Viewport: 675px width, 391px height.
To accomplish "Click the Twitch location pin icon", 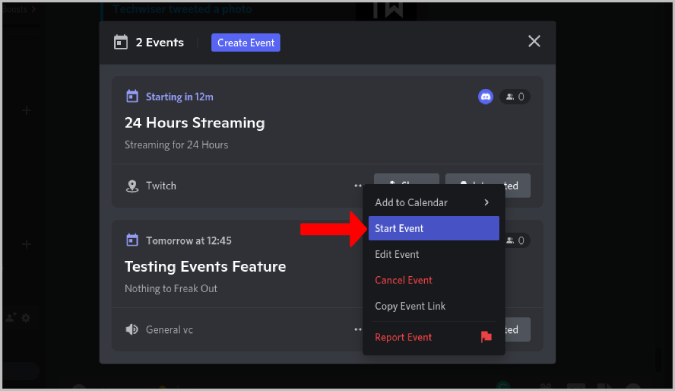I will click(x=132, y=186).
